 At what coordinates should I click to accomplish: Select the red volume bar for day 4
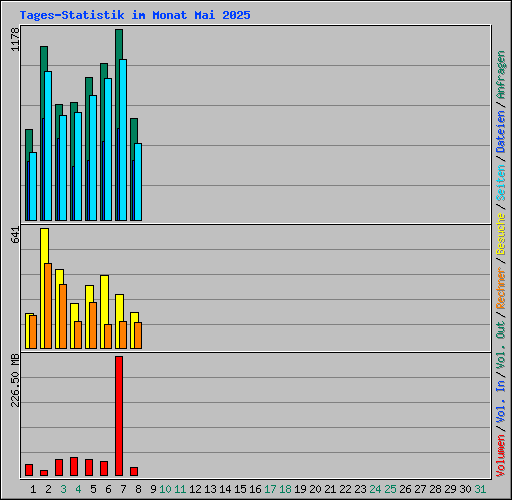click(x=74, y=466)
